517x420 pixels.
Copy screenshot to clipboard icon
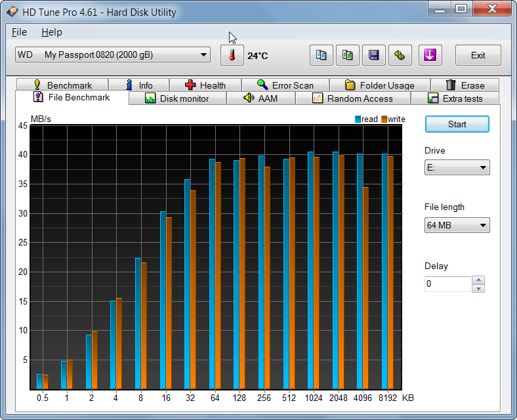coord(348,55)
